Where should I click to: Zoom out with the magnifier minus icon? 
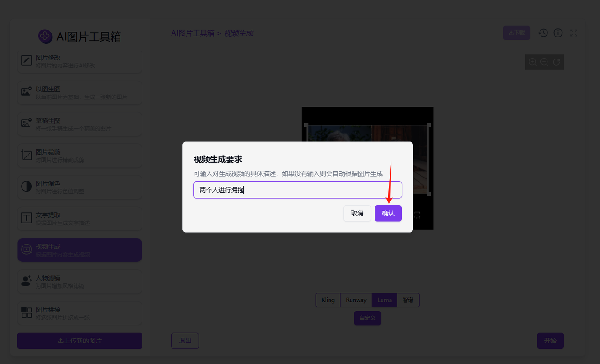tap(544, 62)
